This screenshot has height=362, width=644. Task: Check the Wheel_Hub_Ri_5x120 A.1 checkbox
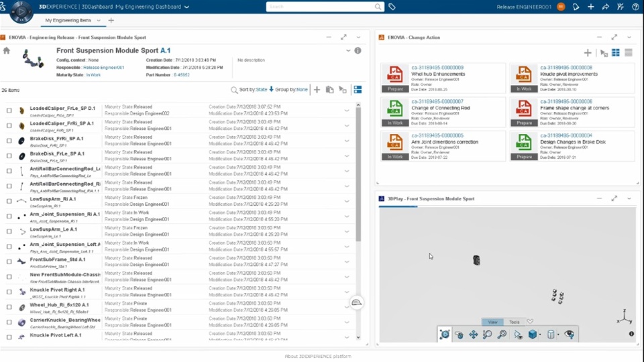[x=9, y=307]
